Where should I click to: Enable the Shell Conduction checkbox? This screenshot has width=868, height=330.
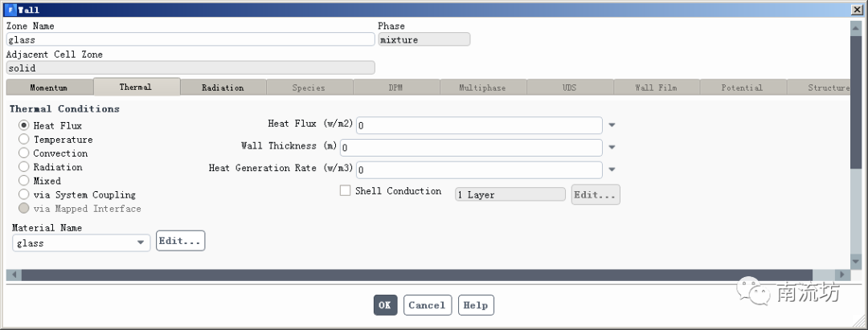tap(346, 191)
